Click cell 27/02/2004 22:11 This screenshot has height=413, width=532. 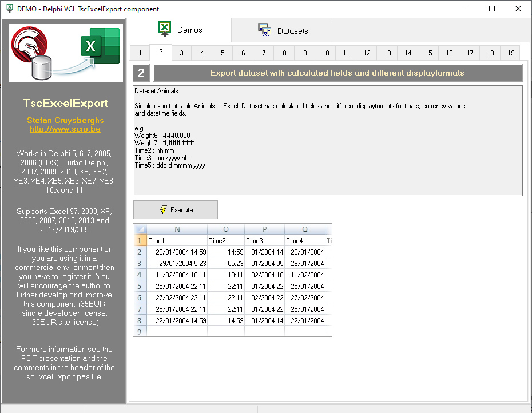click(x=177, y=297)
